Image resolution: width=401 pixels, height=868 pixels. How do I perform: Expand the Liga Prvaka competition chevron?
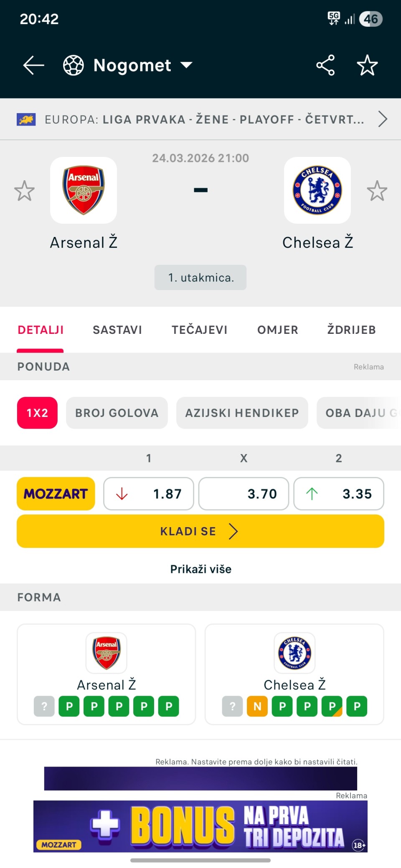(x=383, y=119)
